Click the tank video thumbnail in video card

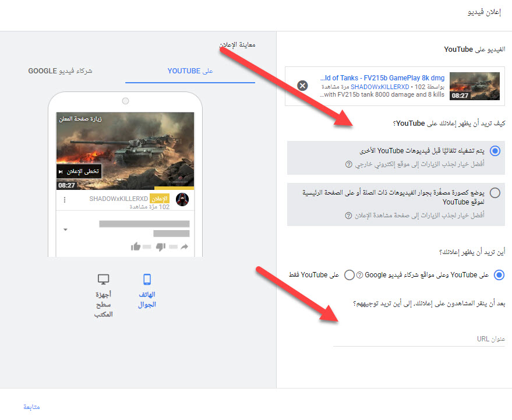(475, 86)
